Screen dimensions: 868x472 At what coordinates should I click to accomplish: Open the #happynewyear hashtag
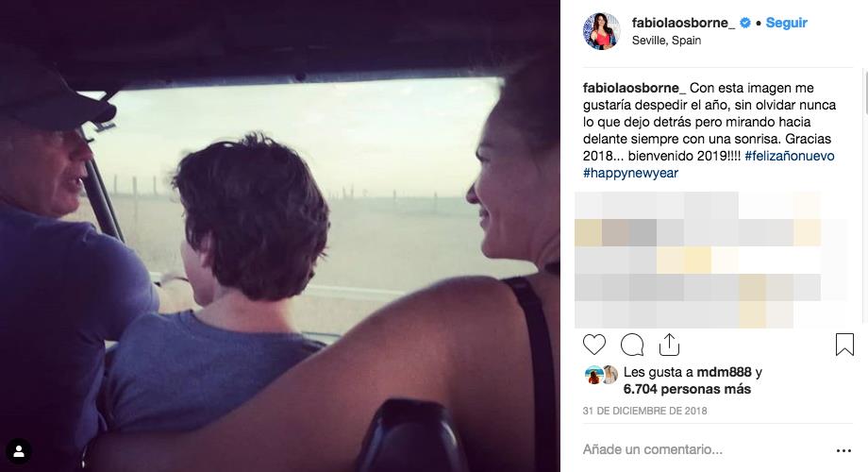[x=630, y=173]
